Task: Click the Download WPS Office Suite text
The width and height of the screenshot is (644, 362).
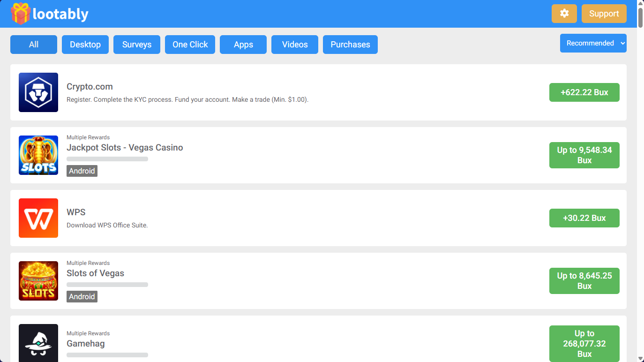Action: tap(107, 226)
